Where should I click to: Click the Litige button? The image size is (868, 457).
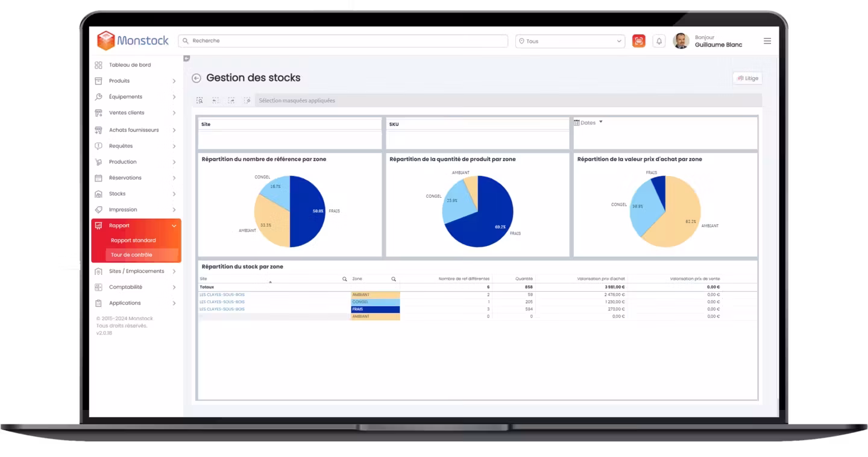tap(747, 78)
